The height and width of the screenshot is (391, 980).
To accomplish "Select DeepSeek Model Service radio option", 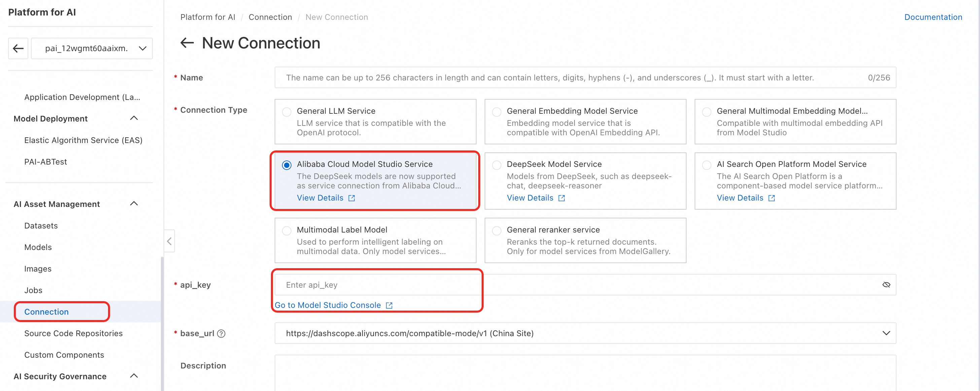I will click(x=496, y=165).
